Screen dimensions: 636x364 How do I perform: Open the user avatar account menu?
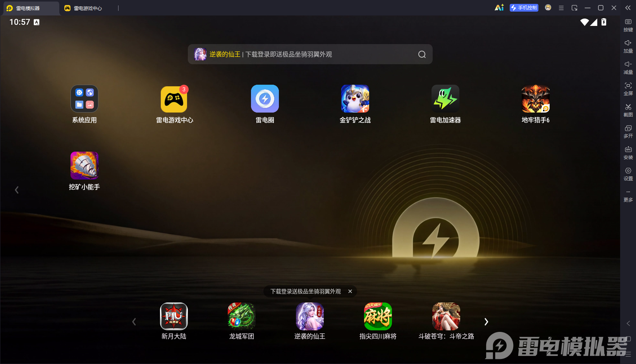pyautogui.click(x=548, y=8)
